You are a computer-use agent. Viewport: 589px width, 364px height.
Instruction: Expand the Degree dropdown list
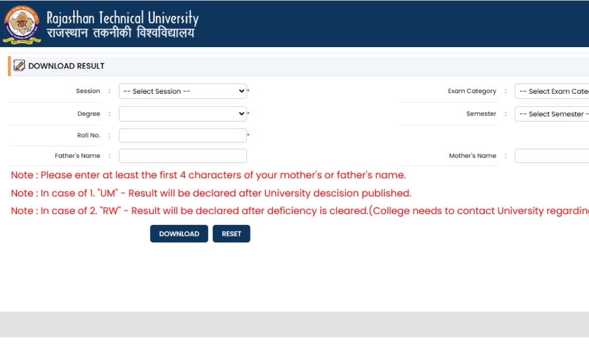(183, 114)
